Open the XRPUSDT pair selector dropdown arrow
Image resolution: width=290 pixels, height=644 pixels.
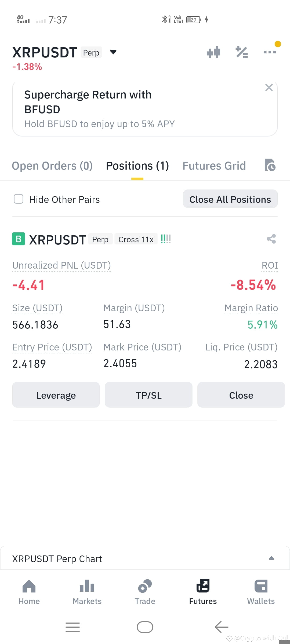click(x=113, y=52)
